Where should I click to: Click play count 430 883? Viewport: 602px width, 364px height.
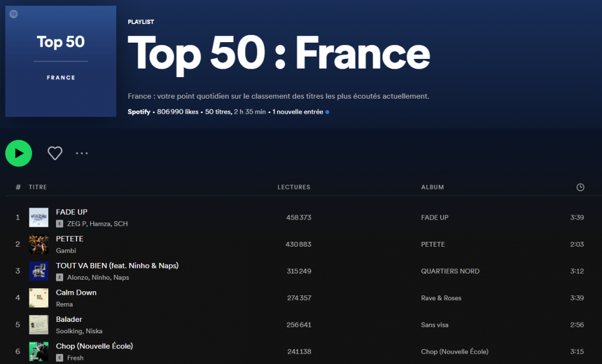pyautogui.click(x=299, y=244)
